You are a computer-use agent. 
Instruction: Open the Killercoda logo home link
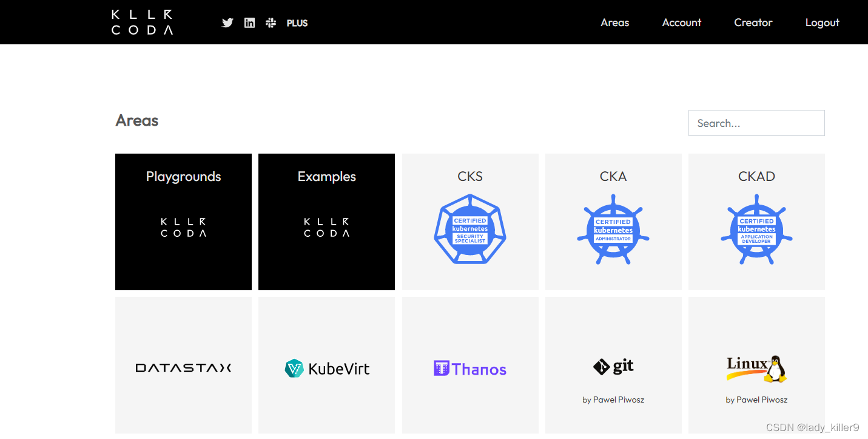[143, 22]
